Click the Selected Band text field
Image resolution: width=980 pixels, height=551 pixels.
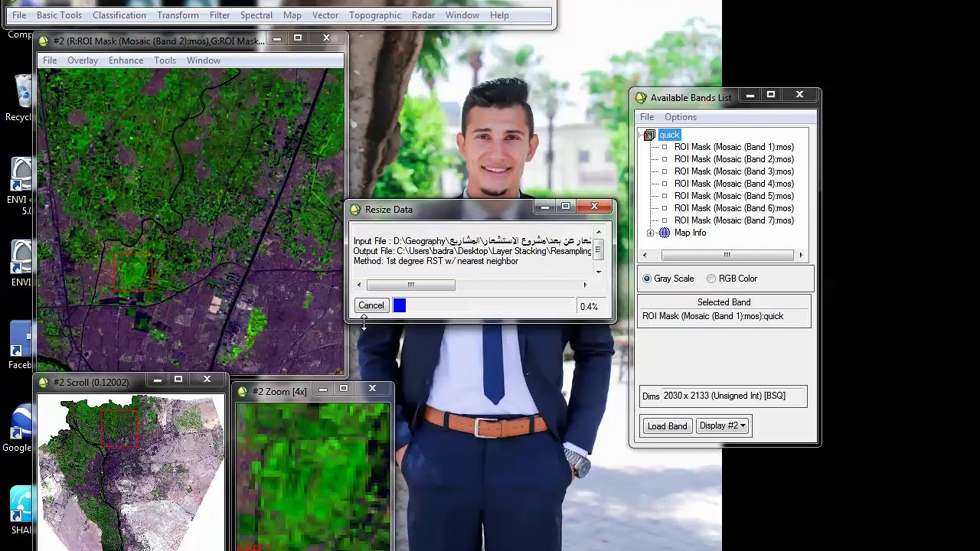click(724, 318)
